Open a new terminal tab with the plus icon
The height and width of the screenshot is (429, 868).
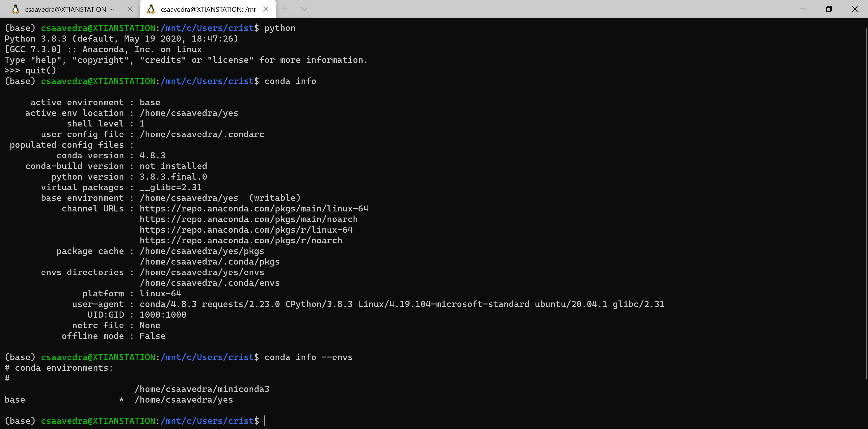click(x=285, y=9)
